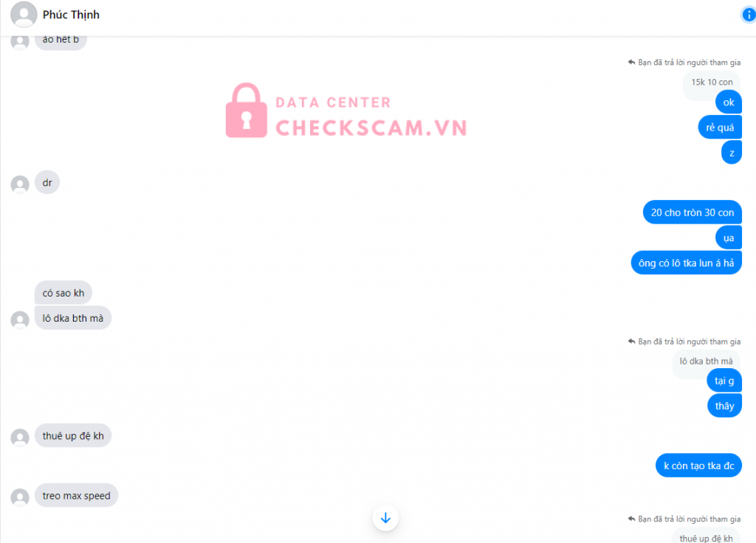
Task: Click the avatar beside 'treo max speed'
Action: [20, 497]
